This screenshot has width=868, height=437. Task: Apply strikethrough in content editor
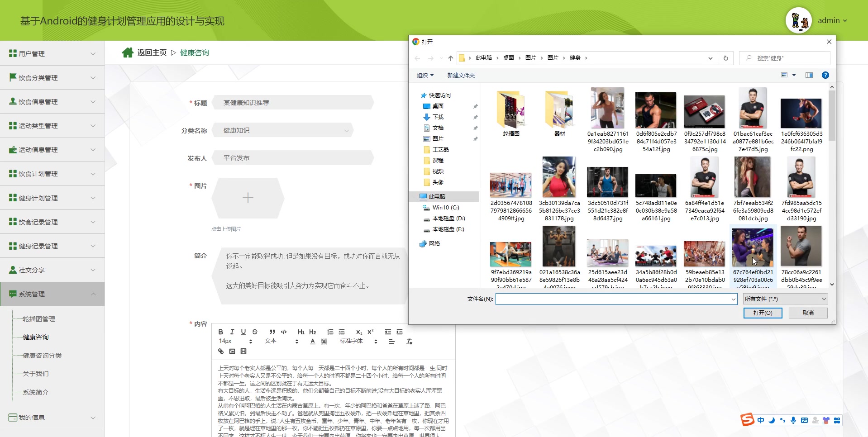[x=255, y=332]
